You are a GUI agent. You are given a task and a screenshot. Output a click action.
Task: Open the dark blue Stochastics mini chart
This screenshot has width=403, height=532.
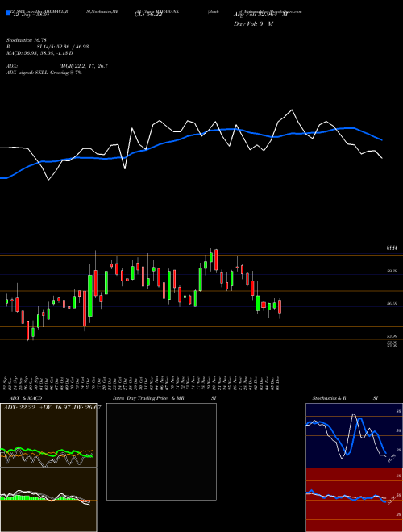coord(354,435)
